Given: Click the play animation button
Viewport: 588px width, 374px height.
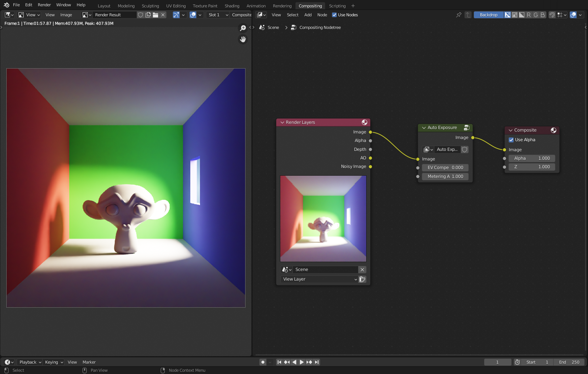Looking at the screenshot, I should [x=302, y=362].
